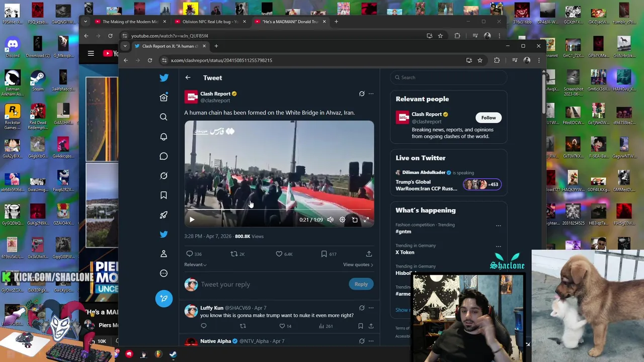Bookmark the tweet showing 617 bookmarks
Viewport: 644px width, 362px height.
pos(324,254)
